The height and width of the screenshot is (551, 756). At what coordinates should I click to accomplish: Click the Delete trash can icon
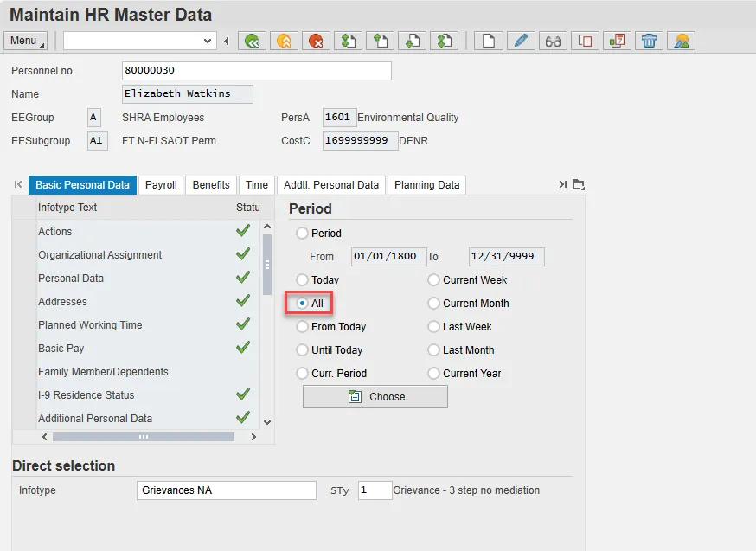[649, 41]
